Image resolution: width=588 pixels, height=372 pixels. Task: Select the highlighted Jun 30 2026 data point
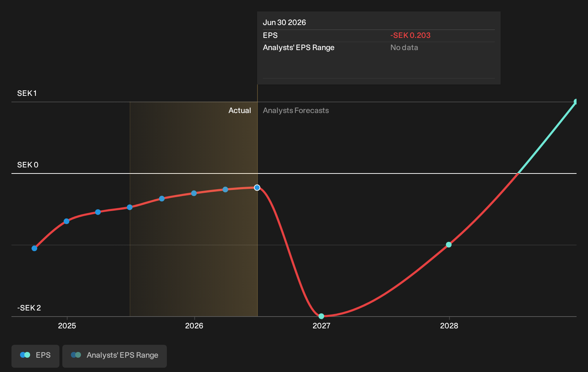[257, 188]
